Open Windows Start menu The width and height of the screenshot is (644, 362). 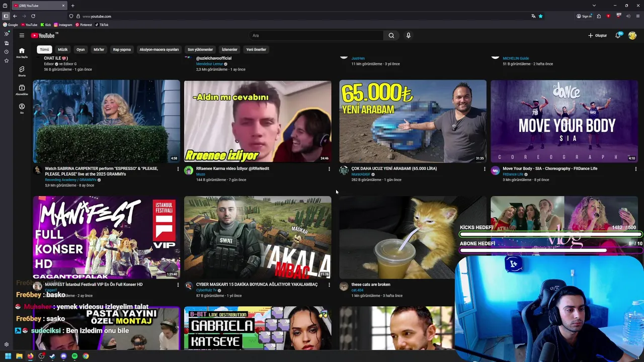pos(8,356)
